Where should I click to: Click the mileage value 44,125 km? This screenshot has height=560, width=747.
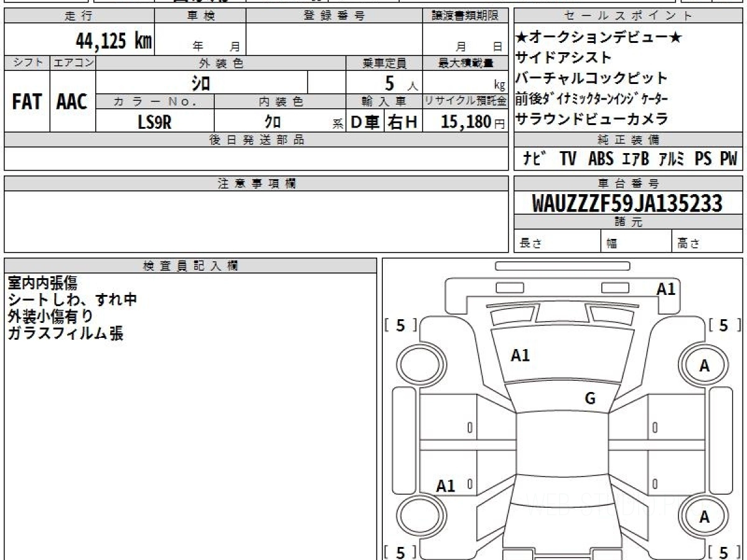coord(114,41)
